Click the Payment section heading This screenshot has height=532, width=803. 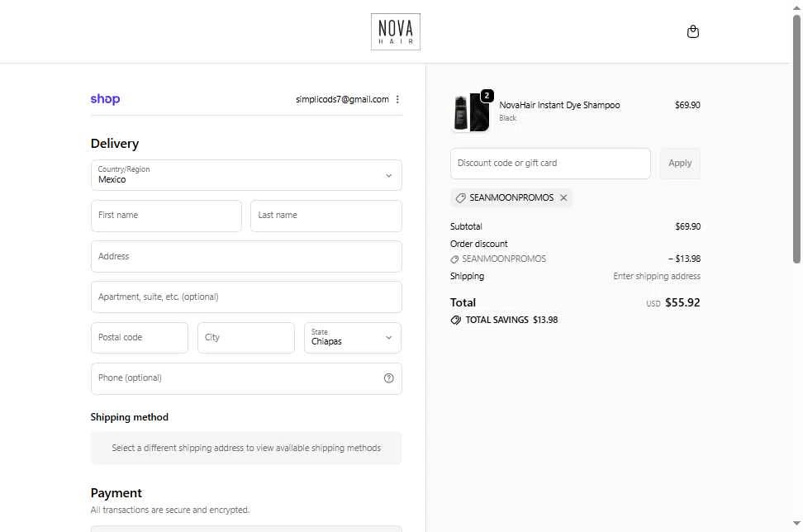tap(116, 493)
